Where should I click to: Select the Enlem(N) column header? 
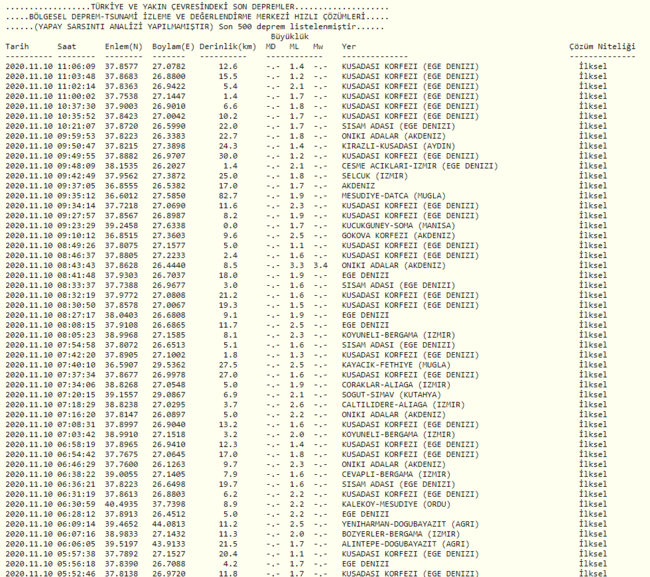pos(122,47)
